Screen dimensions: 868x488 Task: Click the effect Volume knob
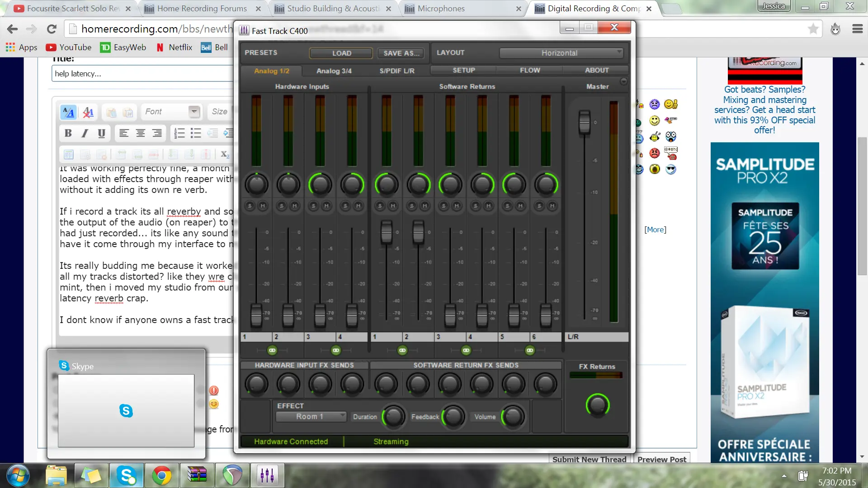513,417
